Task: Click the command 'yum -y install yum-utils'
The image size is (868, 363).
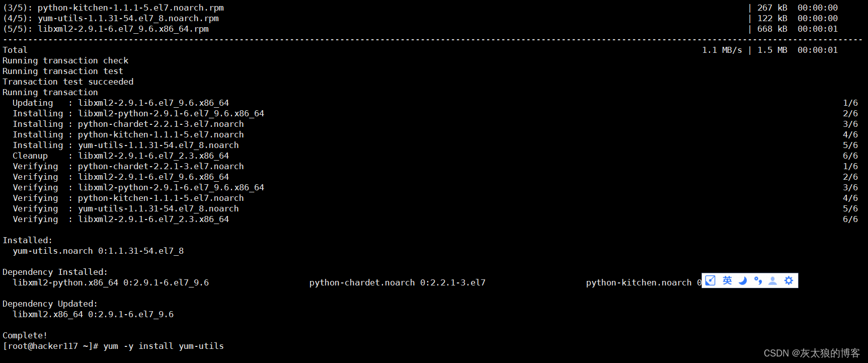Action: point(164,346)
